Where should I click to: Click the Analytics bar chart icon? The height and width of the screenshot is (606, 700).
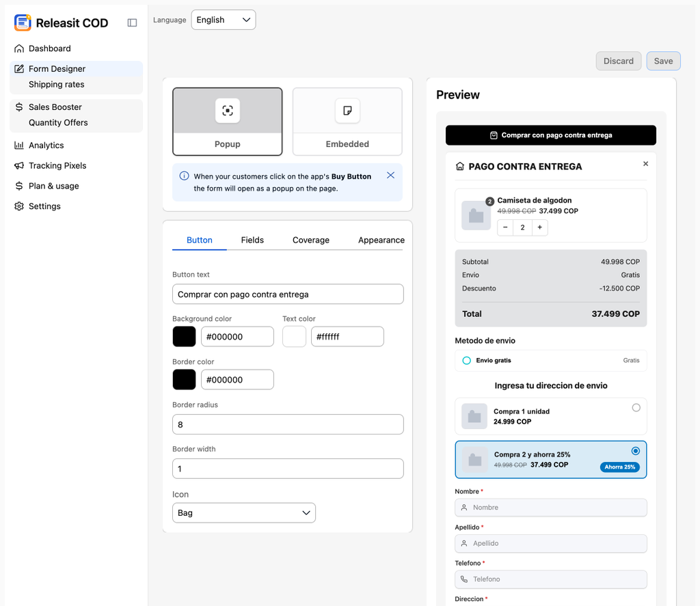(x=18, y=145)
